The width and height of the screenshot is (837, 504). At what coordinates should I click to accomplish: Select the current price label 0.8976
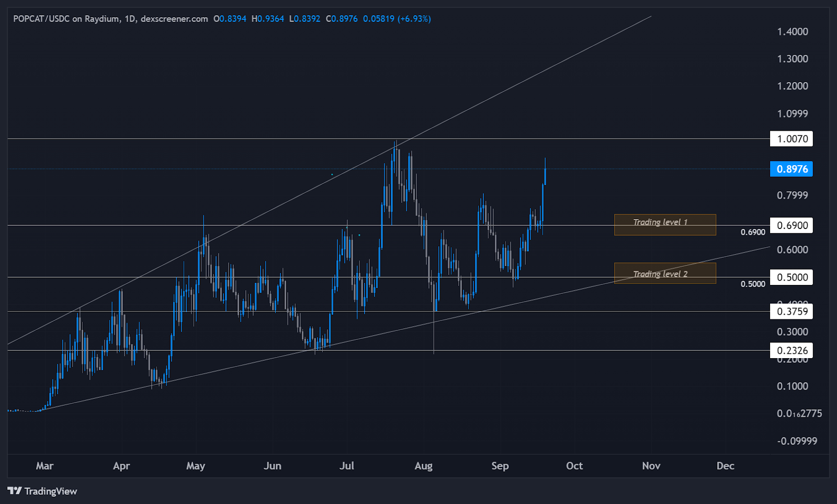[x=791, y=168]
